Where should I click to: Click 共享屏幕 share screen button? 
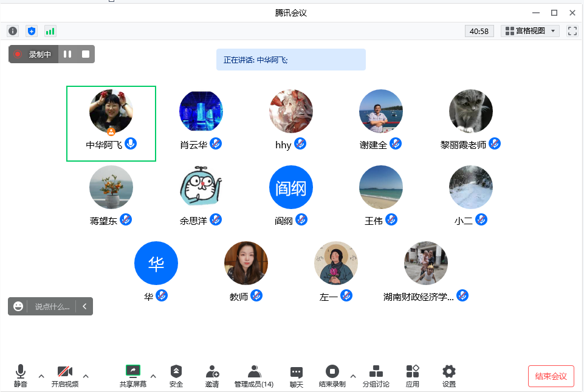coord(133,375)
